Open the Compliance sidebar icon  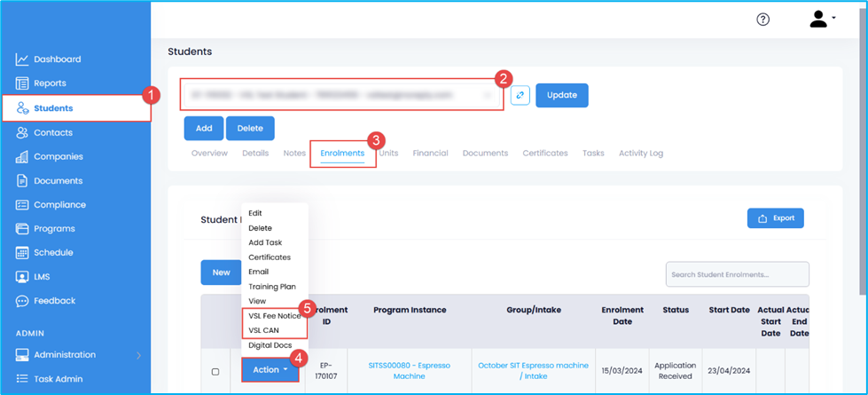click(x=22, y=204)
